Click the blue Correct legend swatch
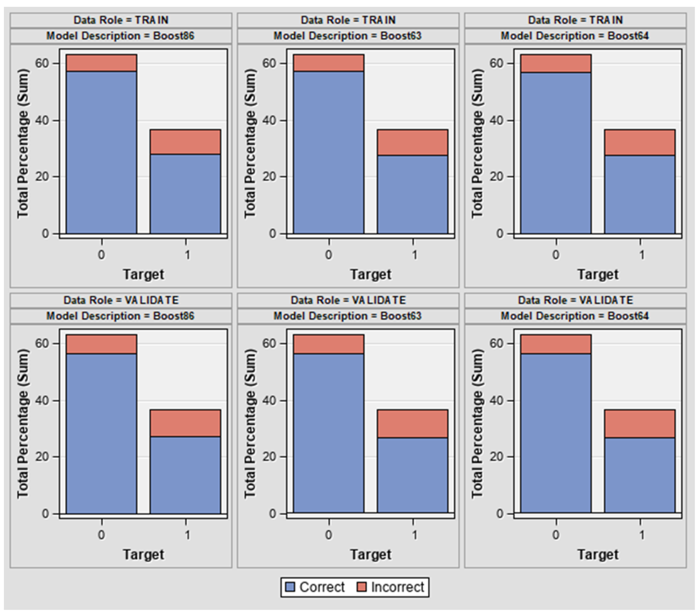 (290, 587)
